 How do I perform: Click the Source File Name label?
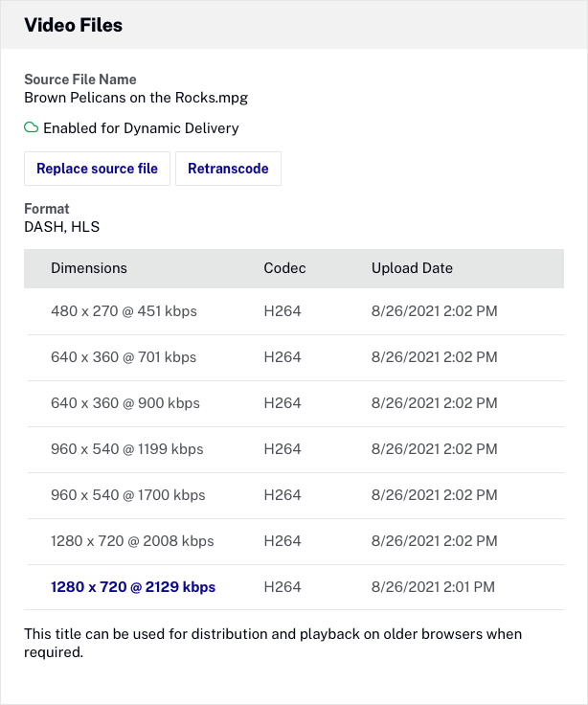pyautogui.click(x=80, y=80)
